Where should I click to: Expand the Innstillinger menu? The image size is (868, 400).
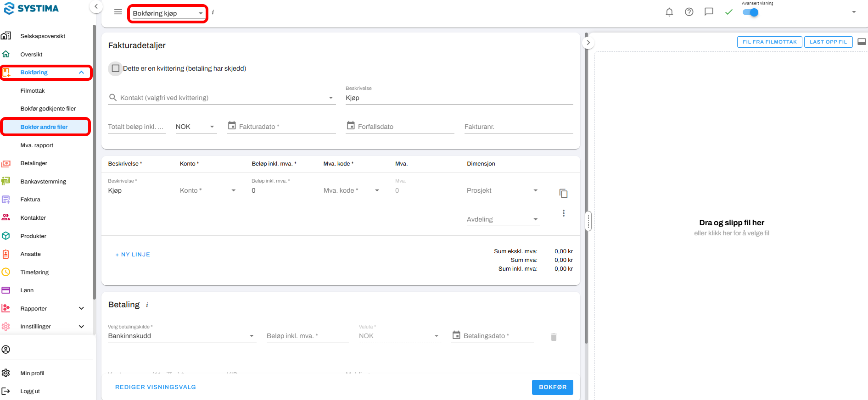[81, 327]
